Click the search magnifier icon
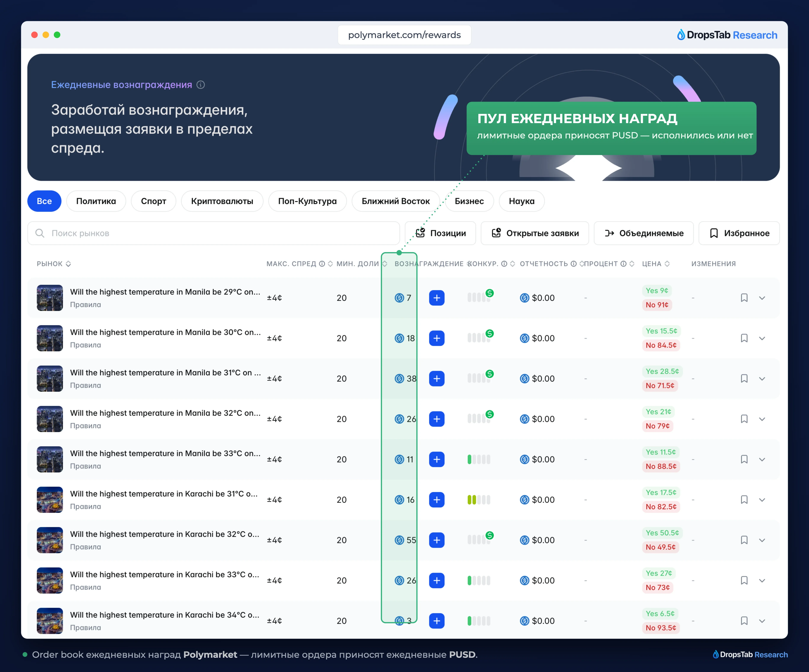 (40, 233)
